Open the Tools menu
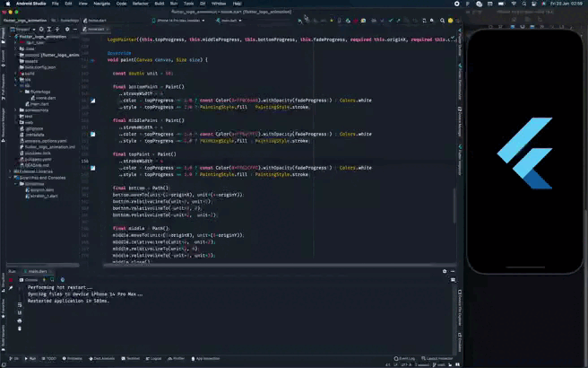Viewport: 588px width, 368px height. [188, 4]
